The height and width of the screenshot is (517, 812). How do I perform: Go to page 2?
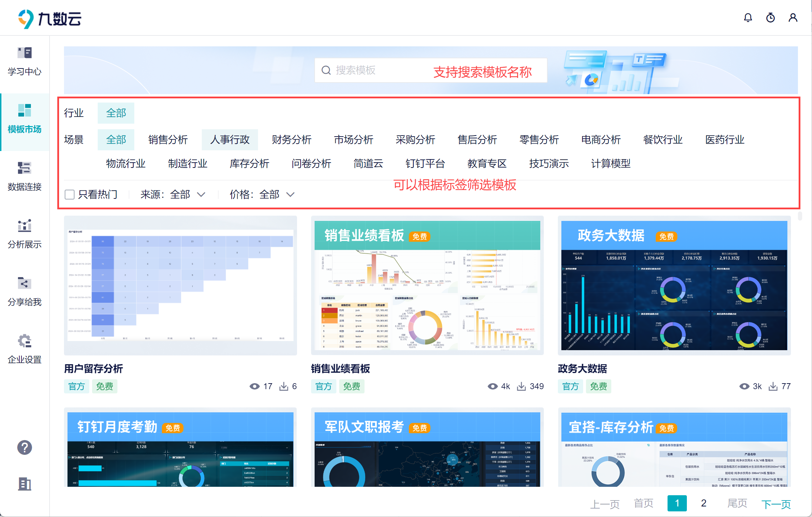coord(703,503)
